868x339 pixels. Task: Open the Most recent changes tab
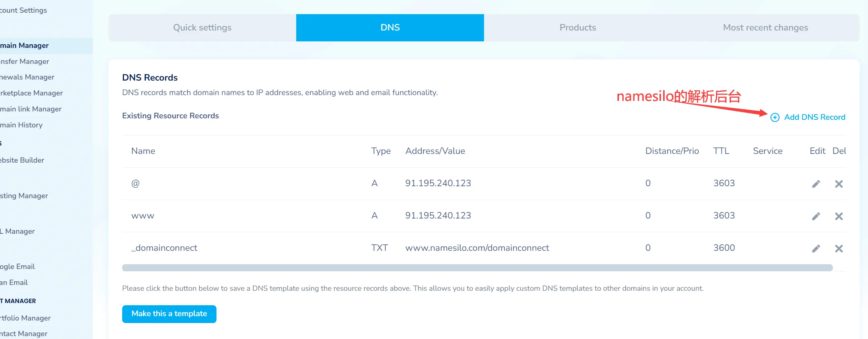pyautogui.click(x=765, y=28)
